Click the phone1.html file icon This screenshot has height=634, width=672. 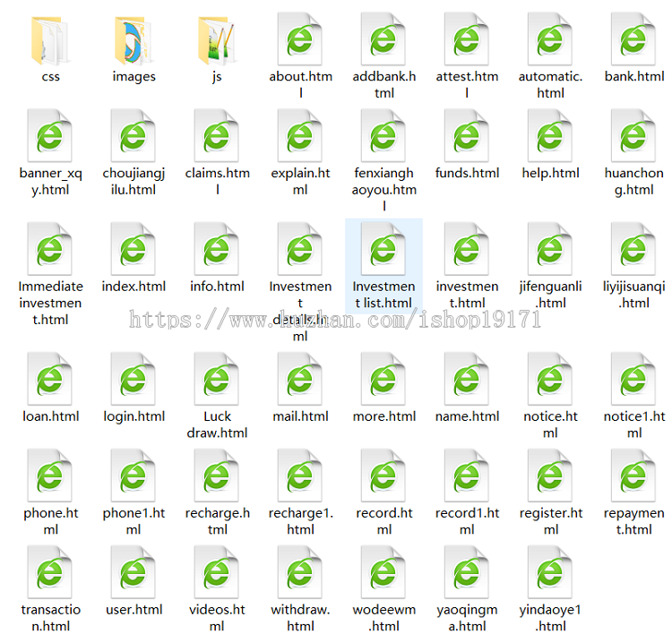(x=133, y=475)
